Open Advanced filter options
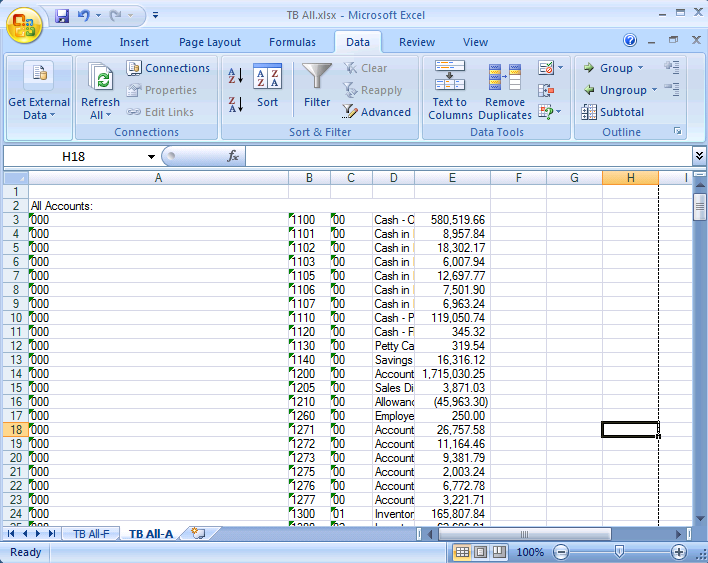This screenshot has height=563, width=708. 377,112
